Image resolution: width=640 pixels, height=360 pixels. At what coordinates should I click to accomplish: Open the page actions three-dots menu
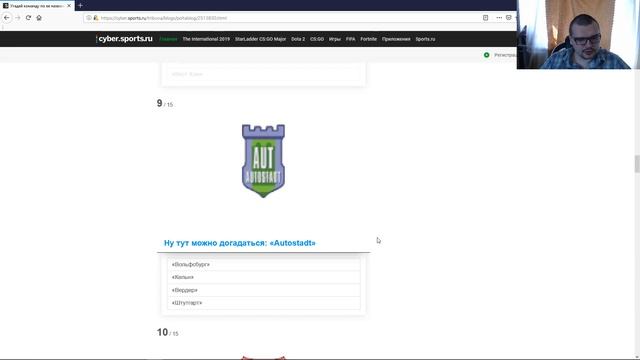(x=499, y=18)
